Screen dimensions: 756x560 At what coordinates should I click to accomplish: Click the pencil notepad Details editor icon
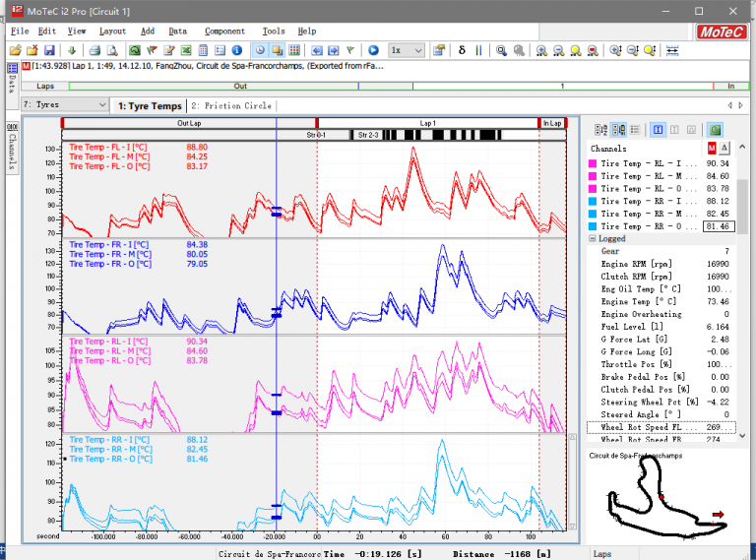(168, 50)
